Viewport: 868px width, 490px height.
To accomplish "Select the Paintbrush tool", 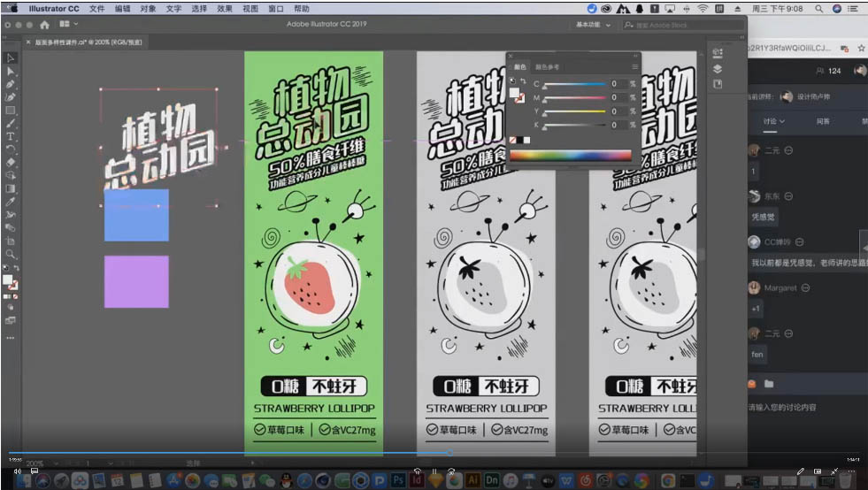I will [x=10, y=123].
